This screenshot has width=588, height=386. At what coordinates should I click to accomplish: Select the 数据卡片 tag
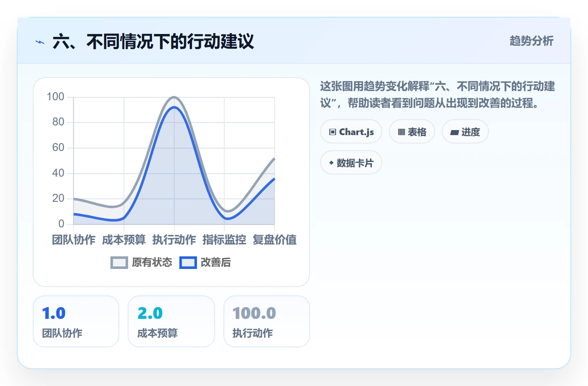[x=351, y=163]
